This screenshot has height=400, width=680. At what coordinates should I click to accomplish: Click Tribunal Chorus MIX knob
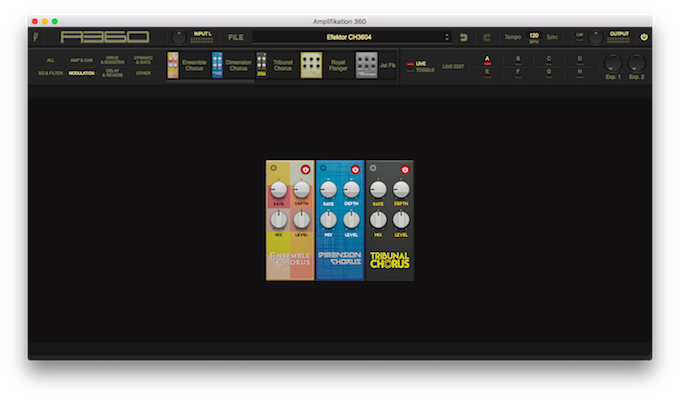tap(378, 220)
